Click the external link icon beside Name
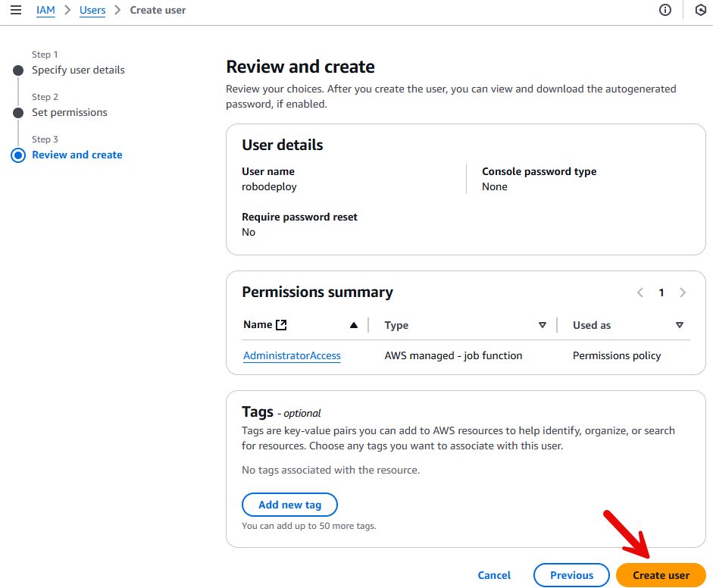The height and width of the screenshot is (588, 713). pyautogui.click(x=282, y=325)
